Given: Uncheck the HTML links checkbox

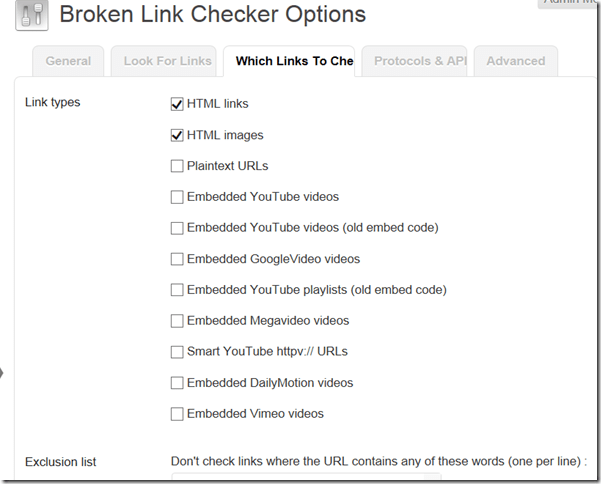Looking at the screenshot, I should coord(177,104).
